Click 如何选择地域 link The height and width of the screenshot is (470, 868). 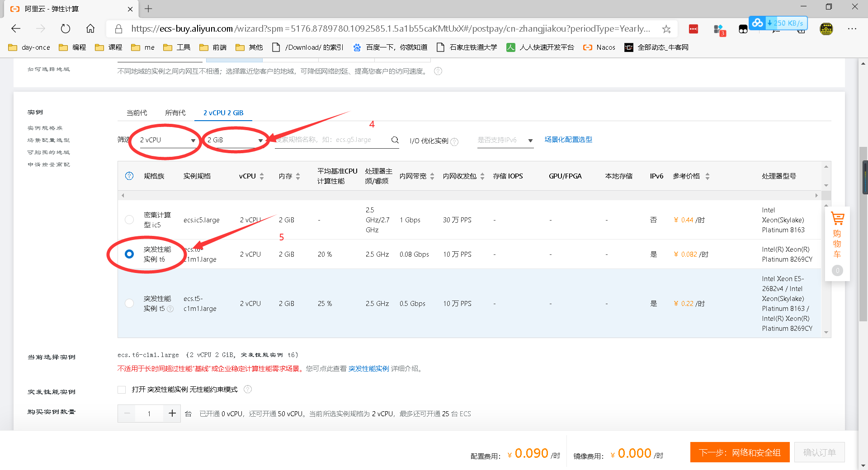pos(48,69)
